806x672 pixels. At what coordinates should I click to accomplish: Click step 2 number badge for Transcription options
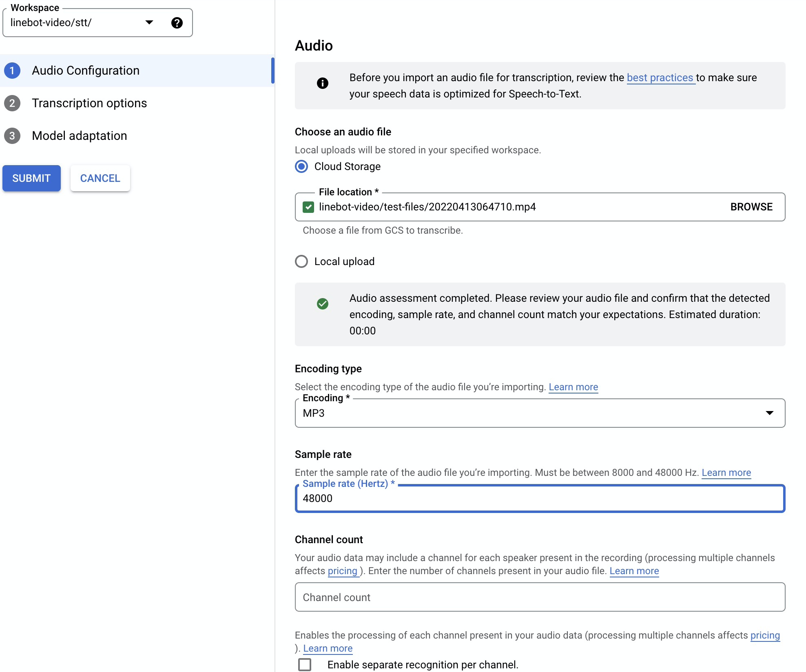pos(12,103)
